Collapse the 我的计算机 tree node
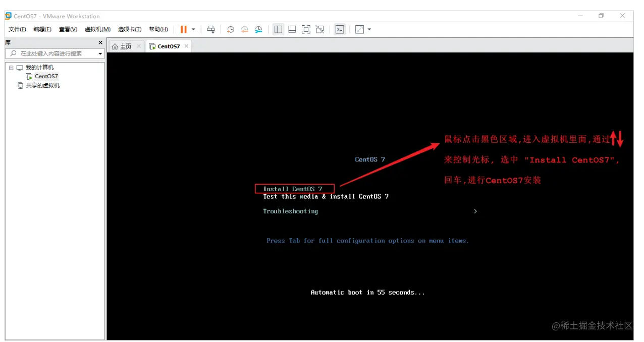Image resolution: width=644 pixels, height=342 pixels. click(x=12, y=68)
